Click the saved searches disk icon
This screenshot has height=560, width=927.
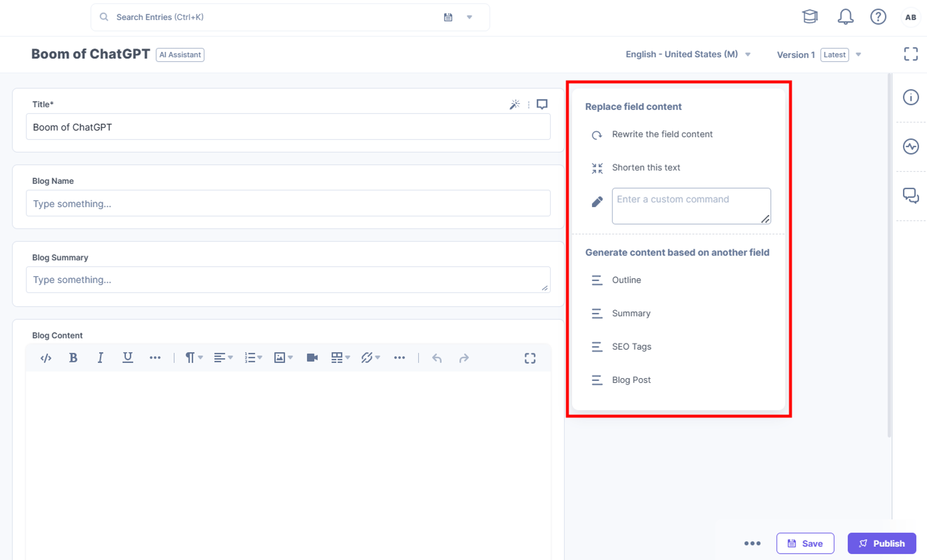click(x=448, y=17)
